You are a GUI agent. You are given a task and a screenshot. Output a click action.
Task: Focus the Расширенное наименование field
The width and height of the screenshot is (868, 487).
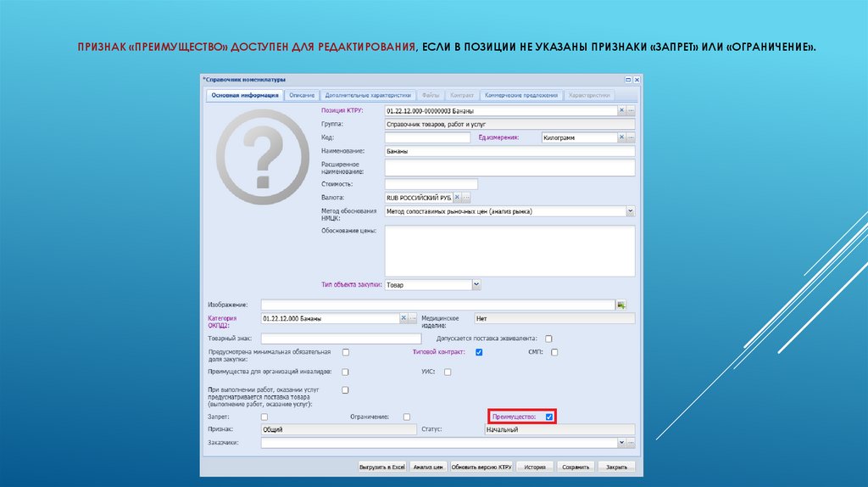pyautogui.click(x=509, y=167)
